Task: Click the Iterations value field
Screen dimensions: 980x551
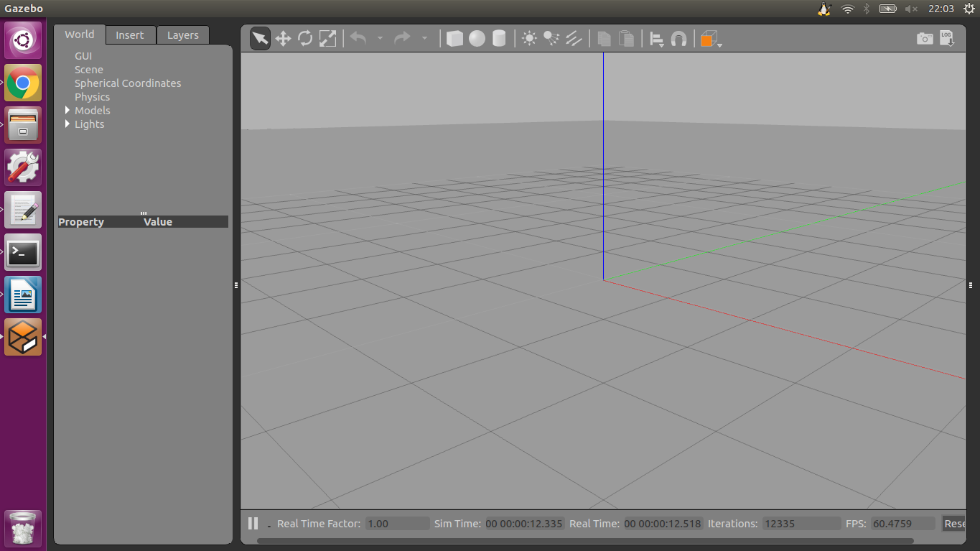Action: [x=801, y=524]
